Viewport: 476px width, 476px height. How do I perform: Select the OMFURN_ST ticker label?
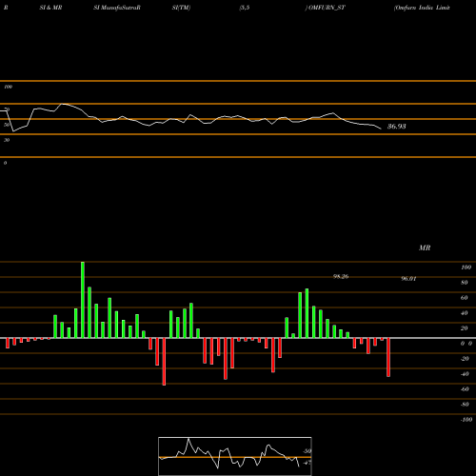coord(327,8)
